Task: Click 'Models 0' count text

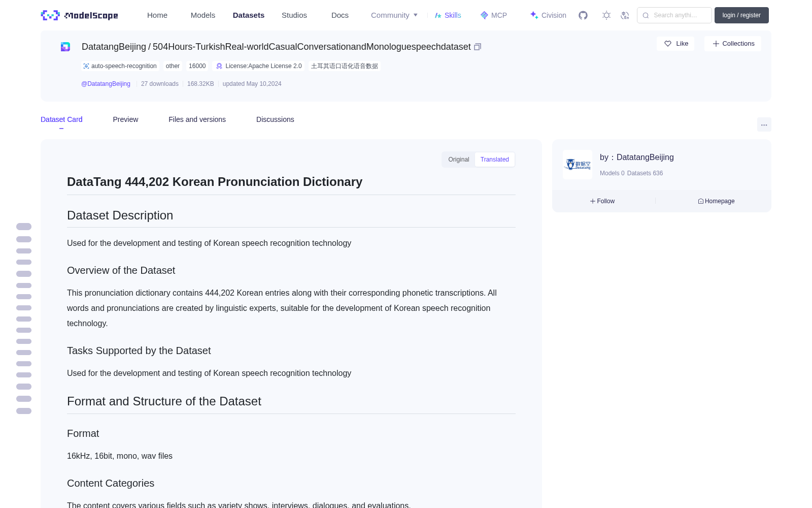Action: [x=612, y=173]
